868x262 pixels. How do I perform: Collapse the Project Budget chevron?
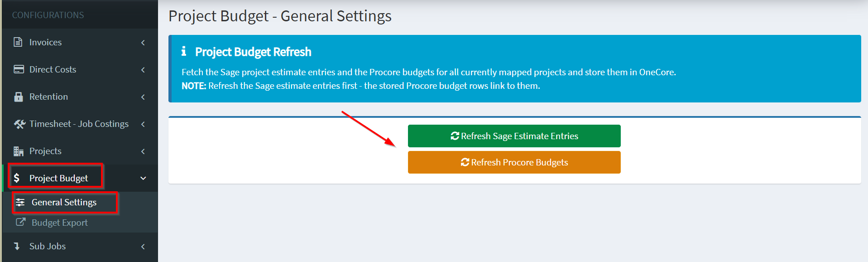(x=143, y=179)
